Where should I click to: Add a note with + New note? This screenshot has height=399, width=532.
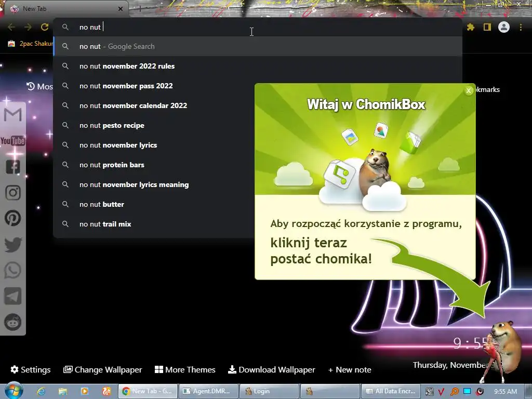[x=350, y=369]
